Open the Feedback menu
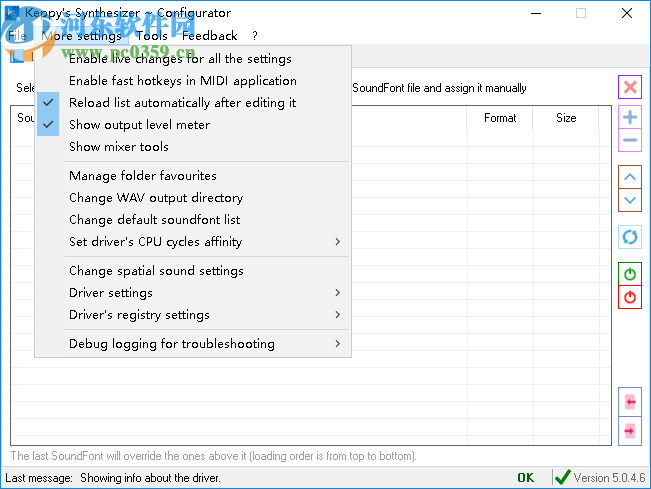Viewport: 651px width, 489px height. [210, 36]
